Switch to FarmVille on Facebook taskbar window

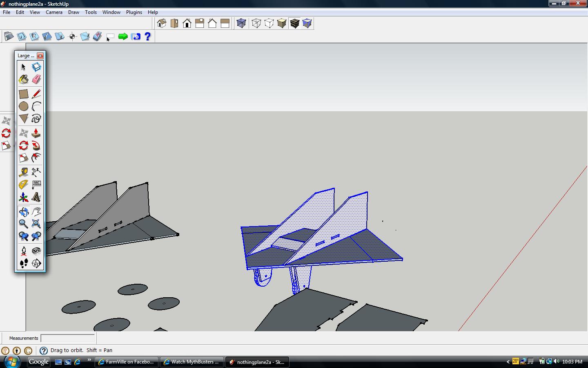[x=126, y=362]
